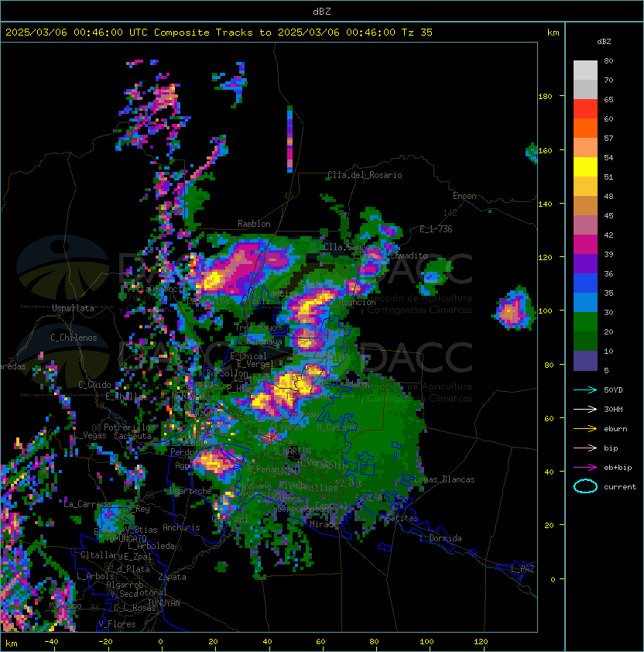The width and height of the screenshot is (644, 652).
Task: Click the 'Potrerillos' place label
Action: [x=129, y=427]
